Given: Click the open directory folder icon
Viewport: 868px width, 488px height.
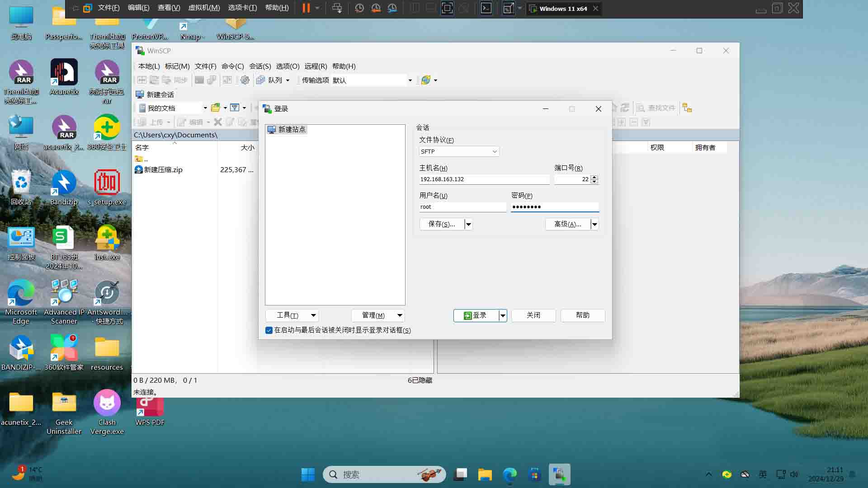Looking at the screenshot, I should coord(216,108).
